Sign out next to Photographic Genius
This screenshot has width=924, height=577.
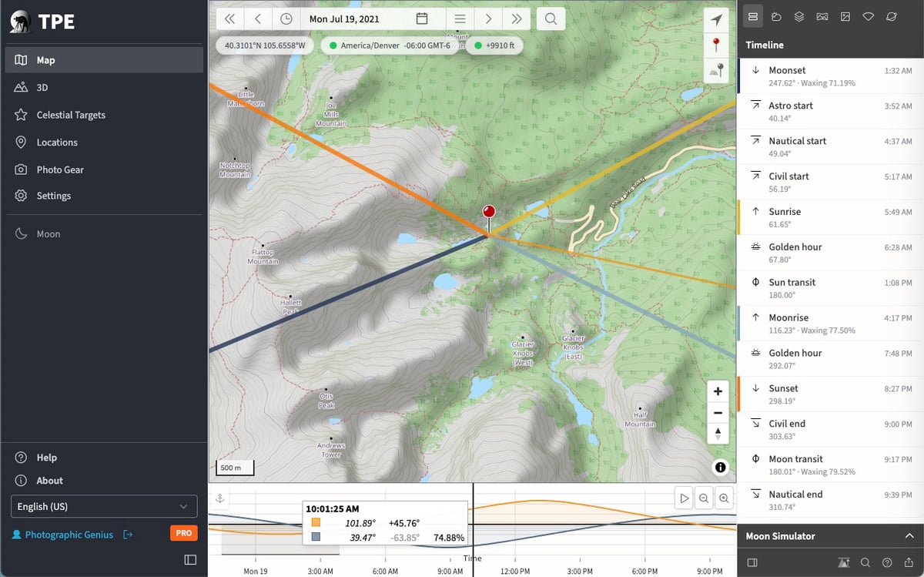click(x=128, y=535)
